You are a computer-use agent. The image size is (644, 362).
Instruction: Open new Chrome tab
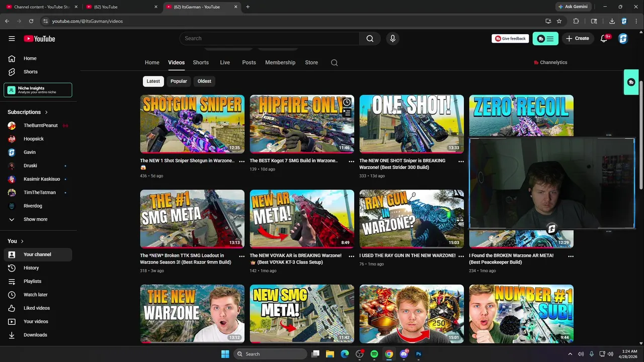coord(248,7)
